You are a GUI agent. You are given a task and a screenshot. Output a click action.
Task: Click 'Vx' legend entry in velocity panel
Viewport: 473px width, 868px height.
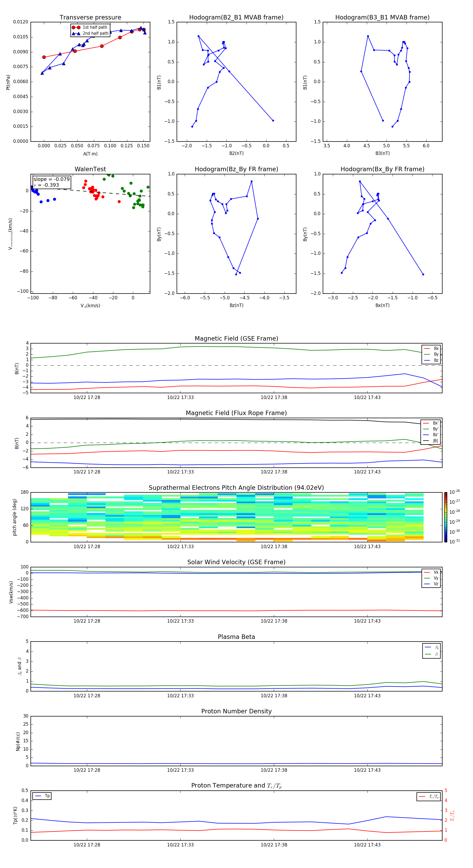431,572
